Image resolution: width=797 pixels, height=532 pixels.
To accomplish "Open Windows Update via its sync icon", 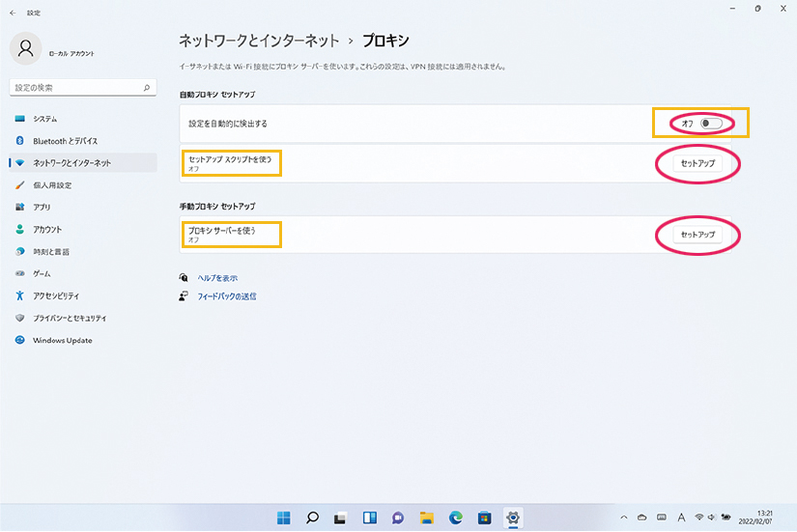I will [20, 341].
